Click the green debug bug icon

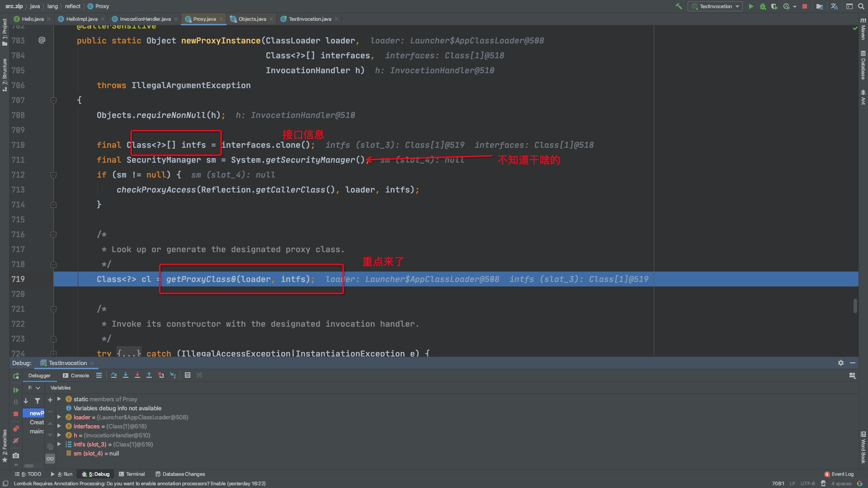point(763,6)
